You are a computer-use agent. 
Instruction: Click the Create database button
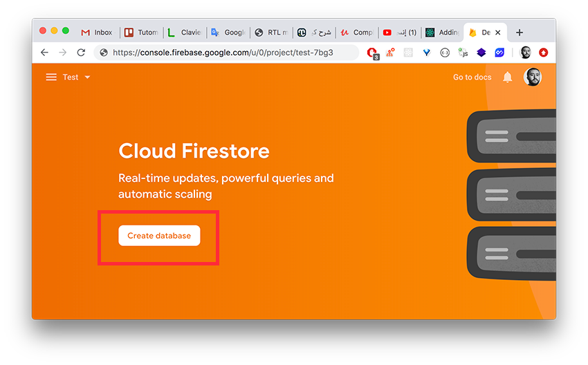(159, 236)
